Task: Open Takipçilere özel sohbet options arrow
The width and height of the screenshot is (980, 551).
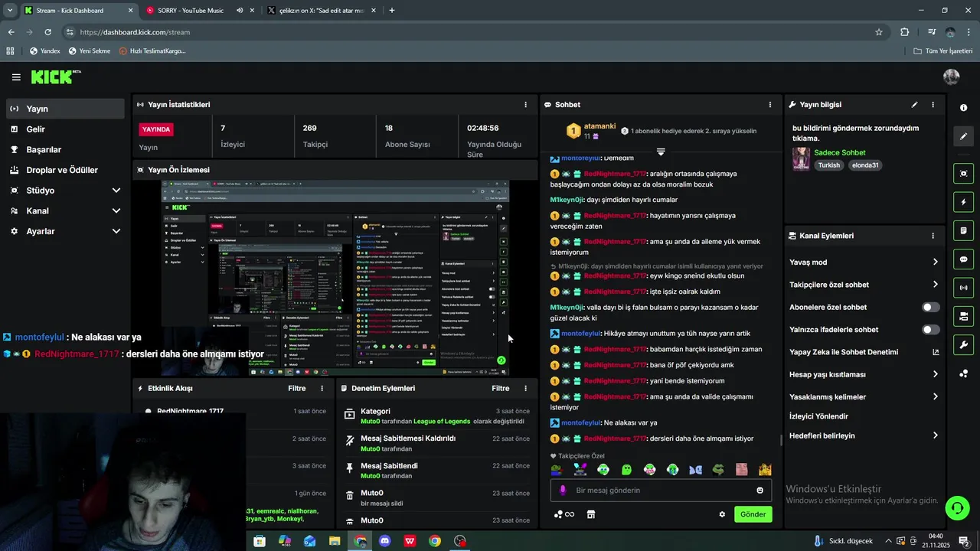Action: [x=935, y=285]
